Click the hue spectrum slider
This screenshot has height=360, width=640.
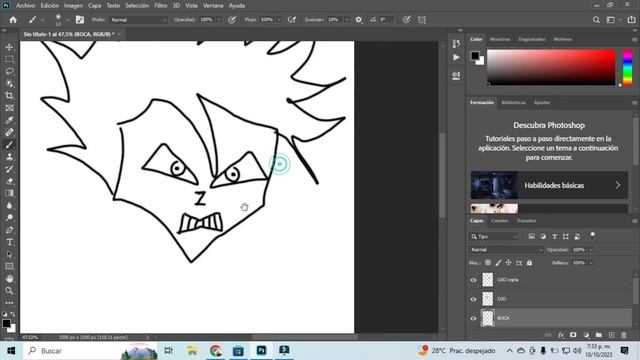pos(627,67)
